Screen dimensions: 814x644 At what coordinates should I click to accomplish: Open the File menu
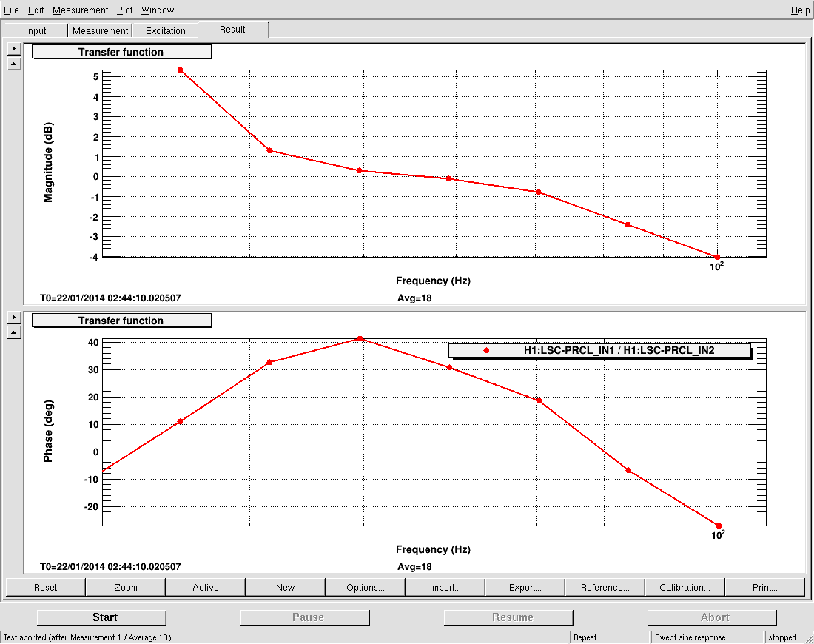[11, 10]
